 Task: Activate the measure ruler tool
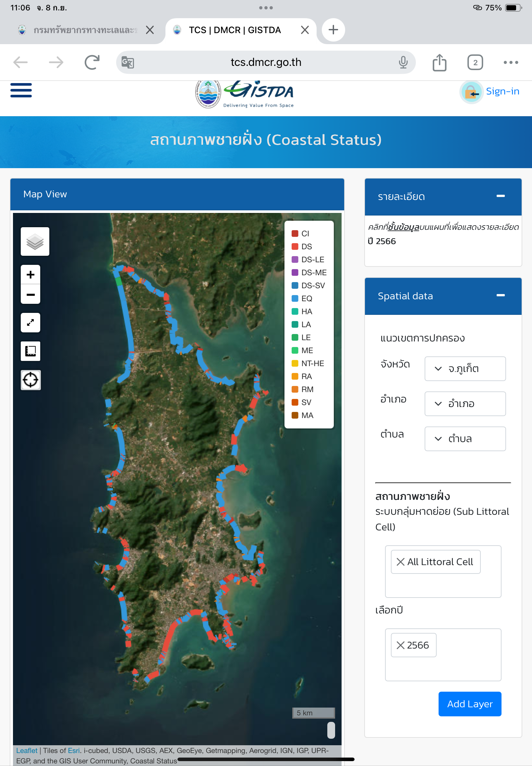(30, 351)
